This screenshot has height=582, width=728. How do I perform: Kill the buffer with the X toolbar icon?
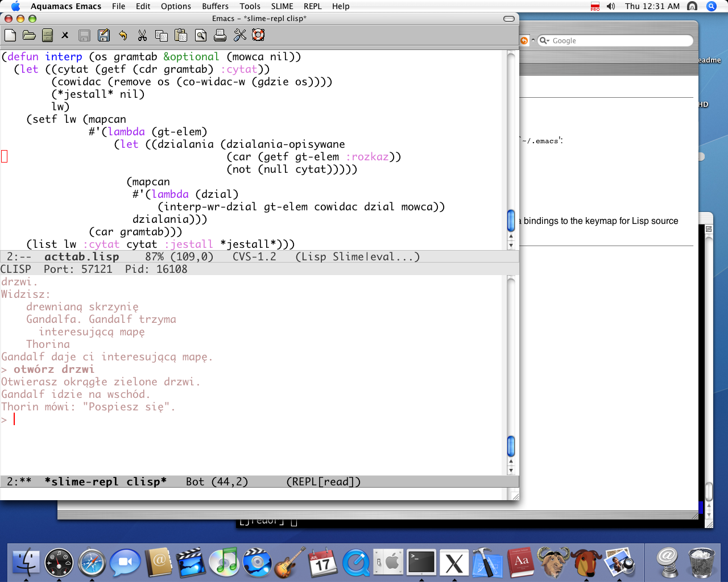coord(65,35)
